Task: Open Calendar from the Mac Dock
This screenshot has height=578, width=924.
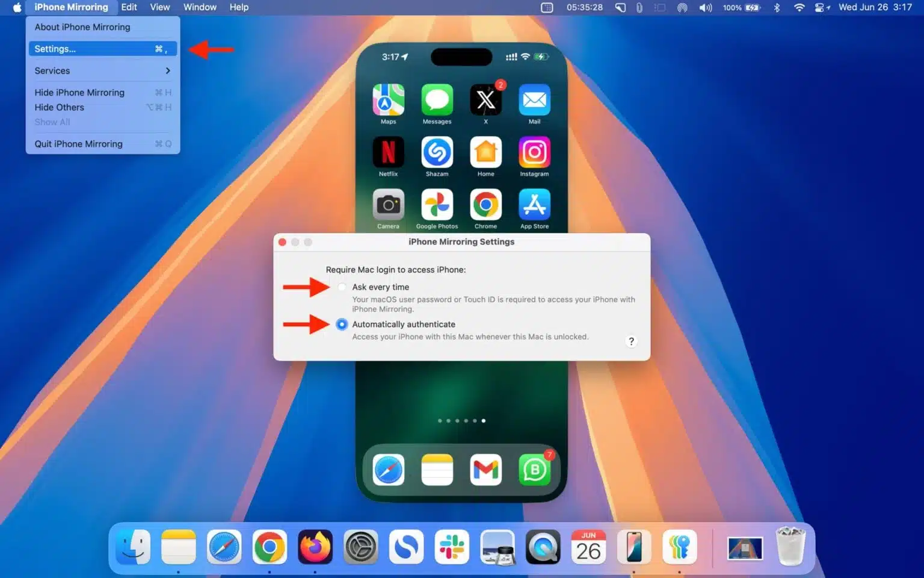Action: tap(588, 547)
